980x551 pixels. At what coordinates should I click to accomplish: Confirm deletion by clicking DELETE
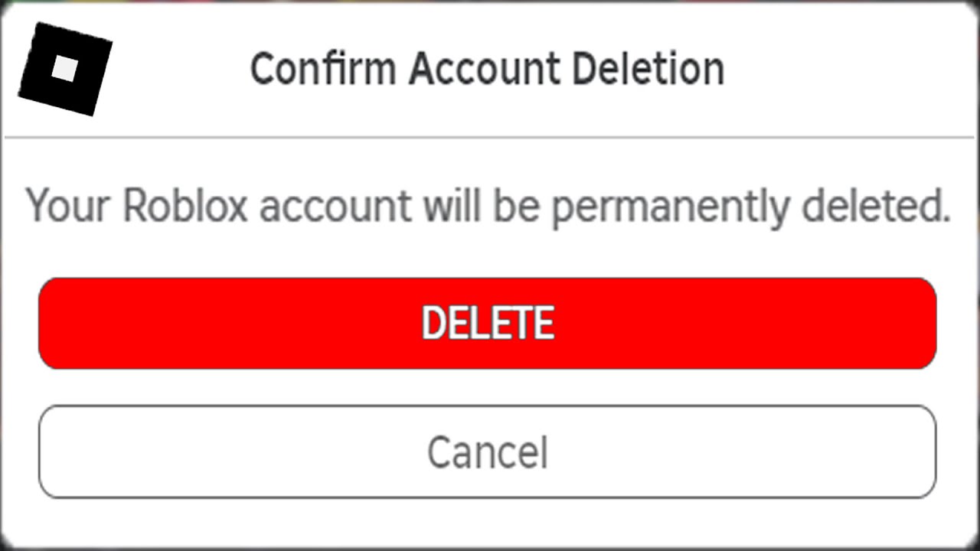[488, 322]
